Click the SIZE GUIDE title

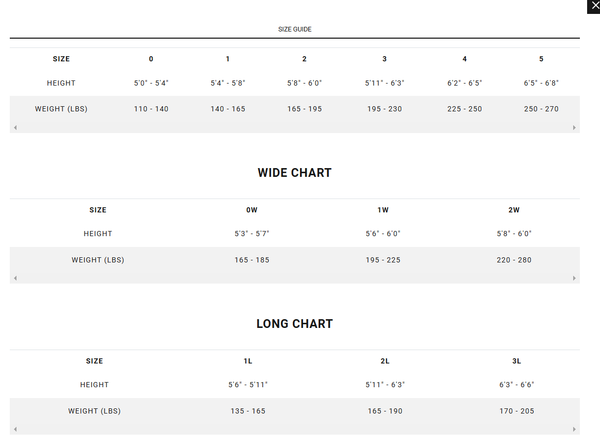point(294,29)
